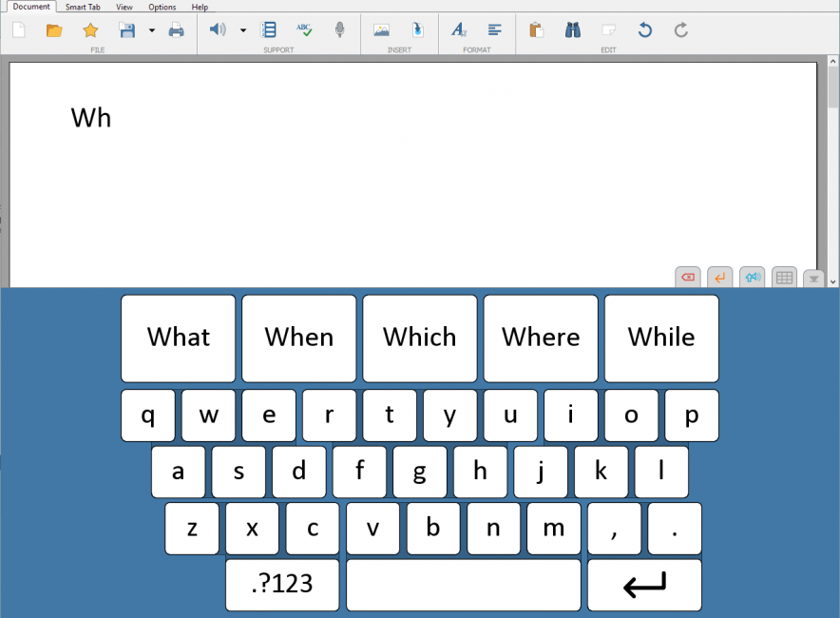
Task: Select the "Which" word prediction
Action: [x=419, y=338]
